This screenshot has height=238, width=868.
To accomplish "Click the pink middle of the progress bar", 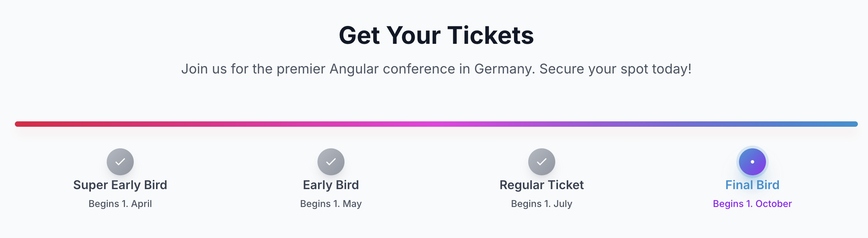I will 436,124.
